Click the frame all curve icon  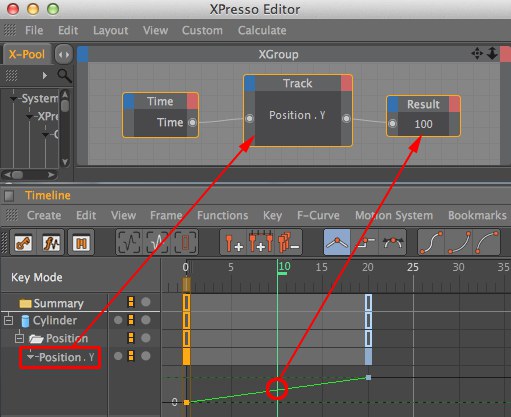[x=130, y=242]
